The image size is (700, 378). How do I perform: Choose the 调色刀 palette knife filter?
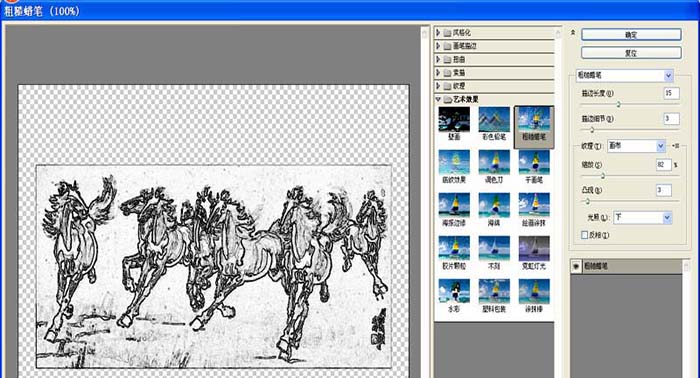(494, 162)
